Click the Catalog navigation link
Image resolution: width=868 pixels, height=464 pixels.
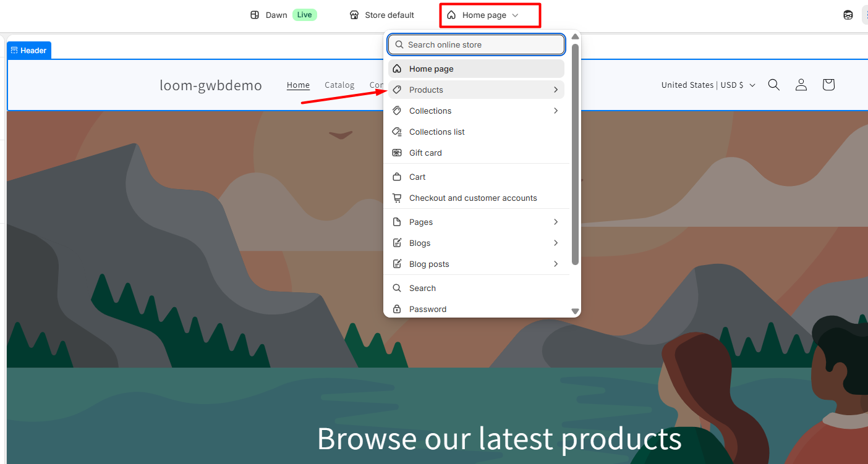[x=339, y=85]
